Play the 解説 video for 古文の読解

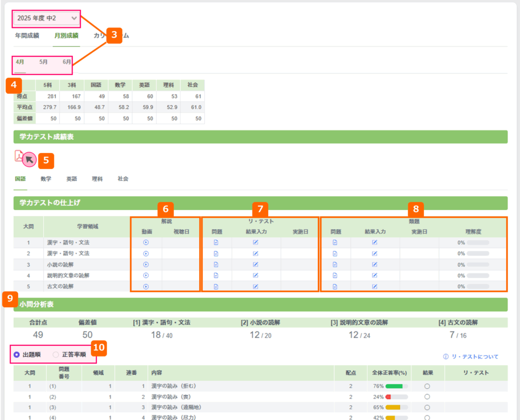(146, 286)
